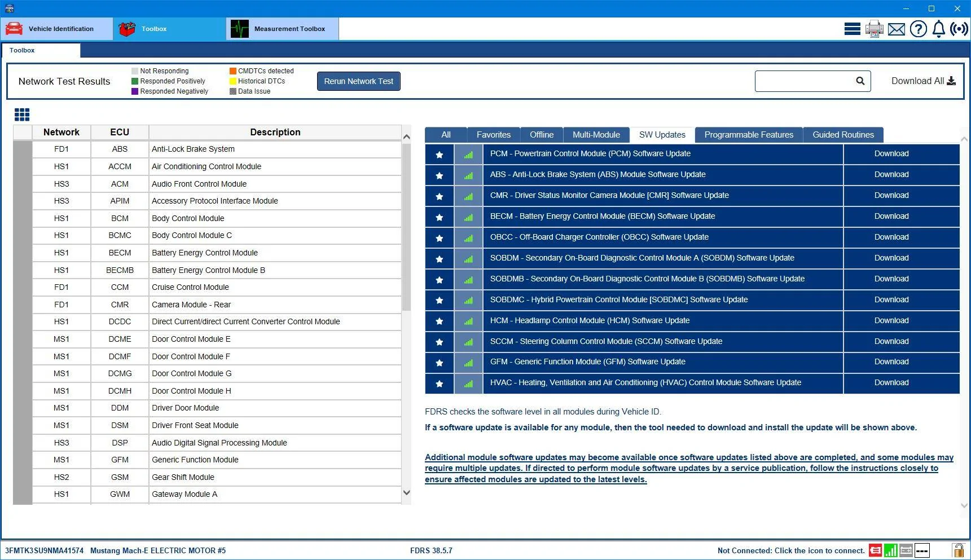The height and width of the screenshot is (560, 971).
Task: Click the signal bars icon for GFM update
Action: click(x=468, y=363)
